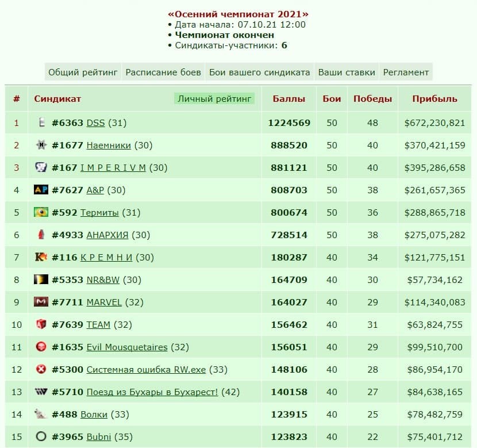
Task: Open the Расписание боев tab
Action: point(163,72)
